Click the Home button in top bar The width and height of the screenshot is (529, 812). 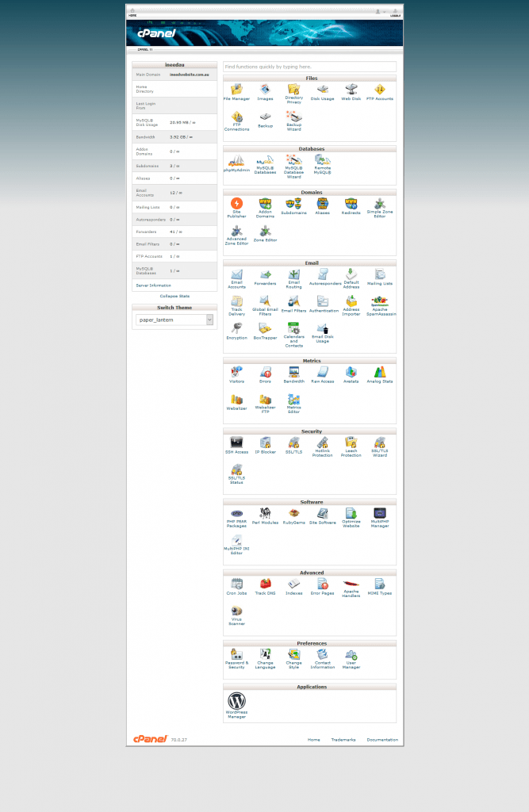coord(132,13)
